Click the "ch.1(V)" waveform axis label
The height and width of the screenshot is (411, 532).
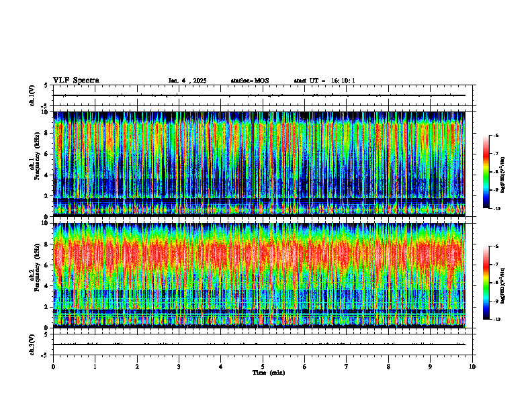coord(32,95)
